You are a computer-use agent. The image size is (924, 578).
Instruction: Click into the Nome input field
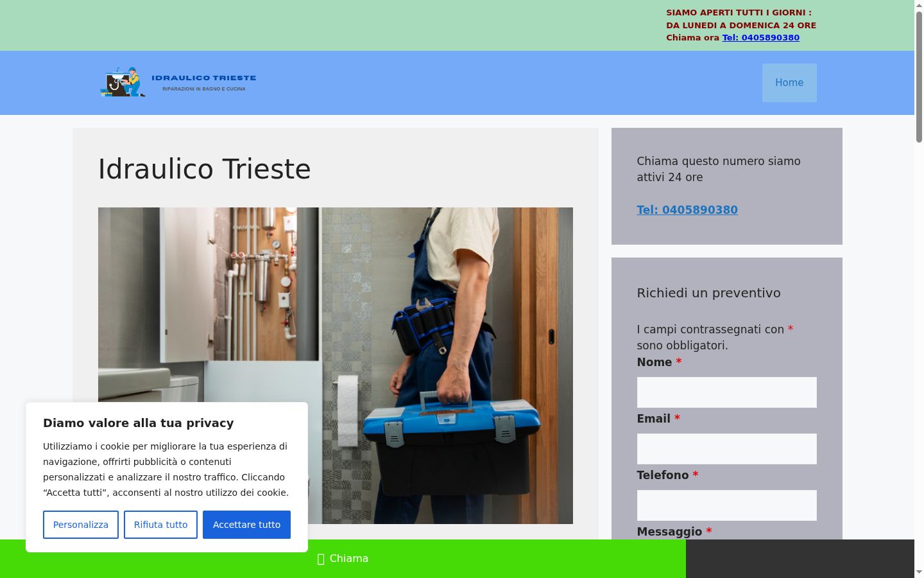pos(727,392)
